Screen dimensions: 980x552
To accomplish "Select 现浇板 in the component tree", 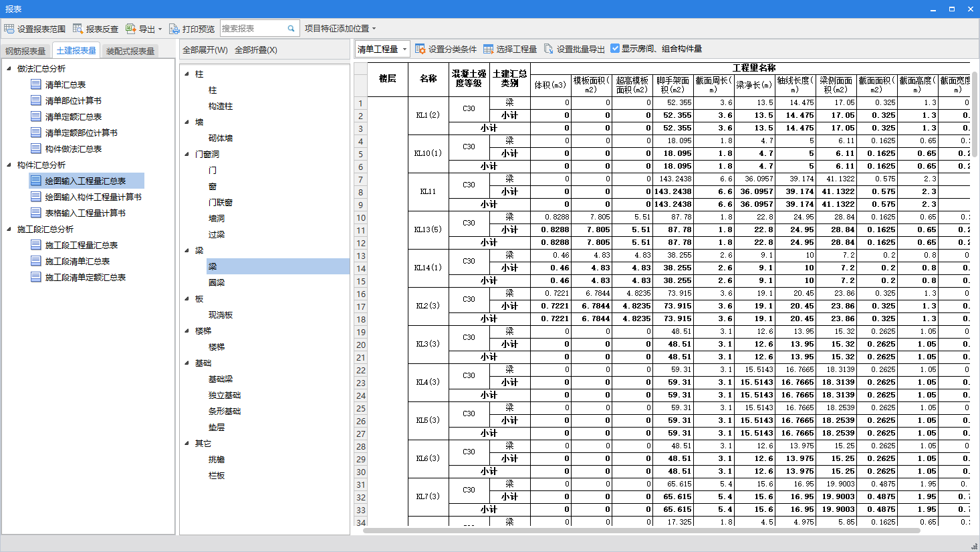I will [x=221, y=314].
